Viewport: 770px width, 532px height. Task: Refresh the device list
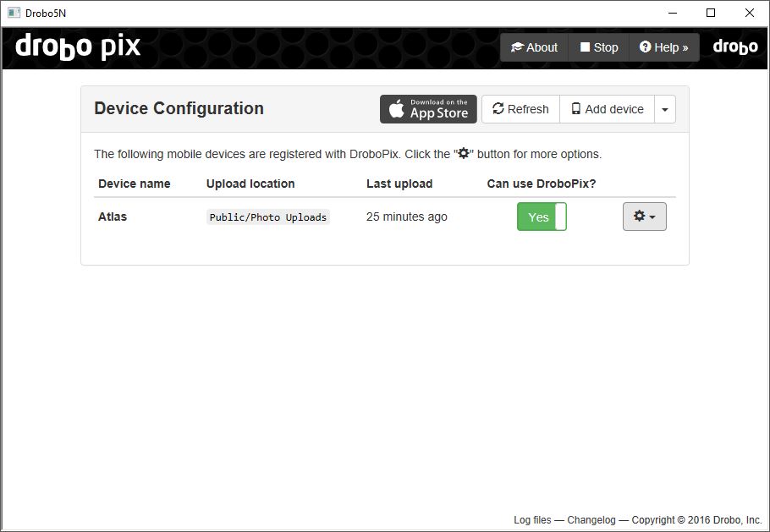point(520,109)
